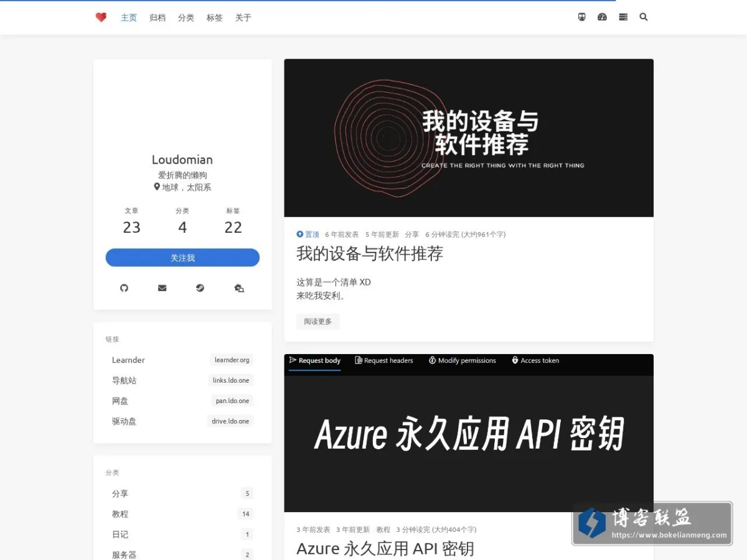Open 归档 in the navbar

157,17
